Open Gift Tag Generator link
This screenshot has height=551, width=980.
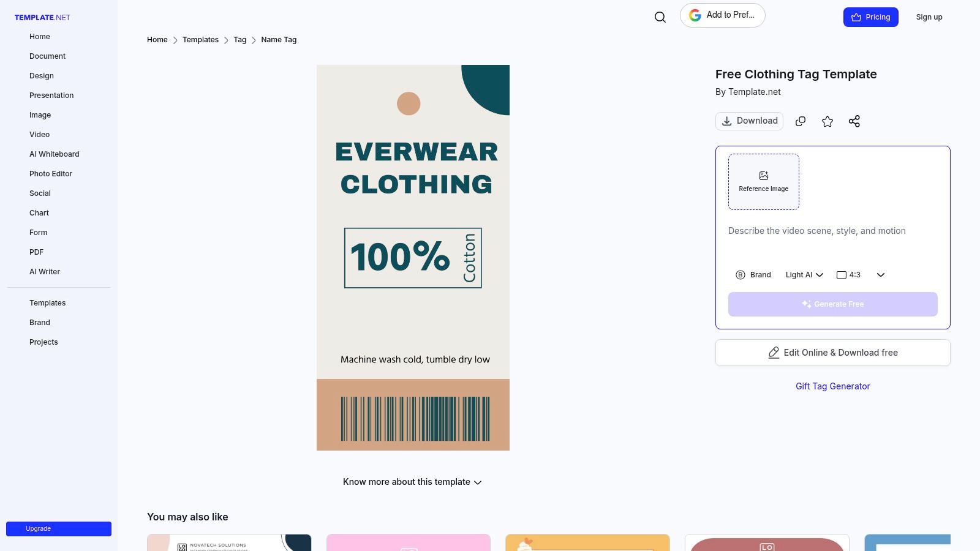point(833,386)
